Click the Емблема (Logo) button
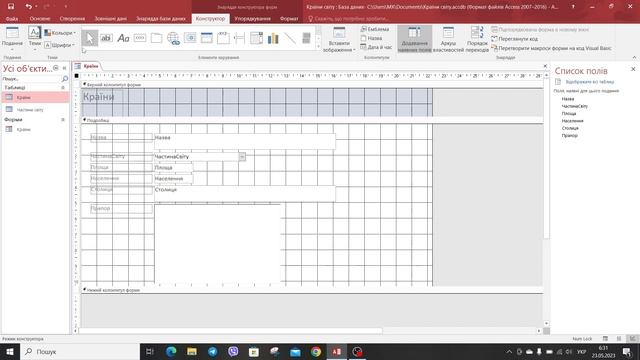The image size is (640, 360). pos(375,29)
